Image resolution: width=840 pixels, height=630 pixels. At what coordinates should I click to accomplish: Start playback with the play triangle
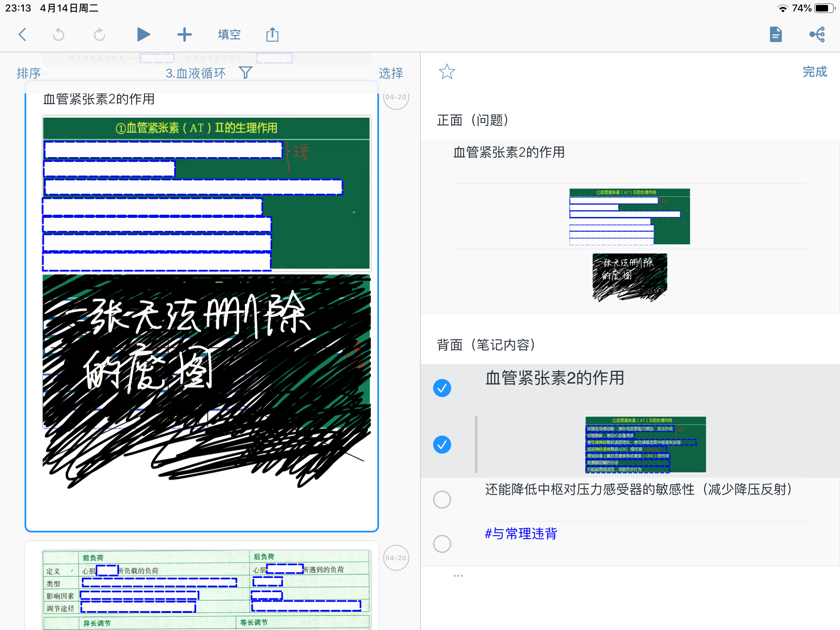(x=143, y=34)
